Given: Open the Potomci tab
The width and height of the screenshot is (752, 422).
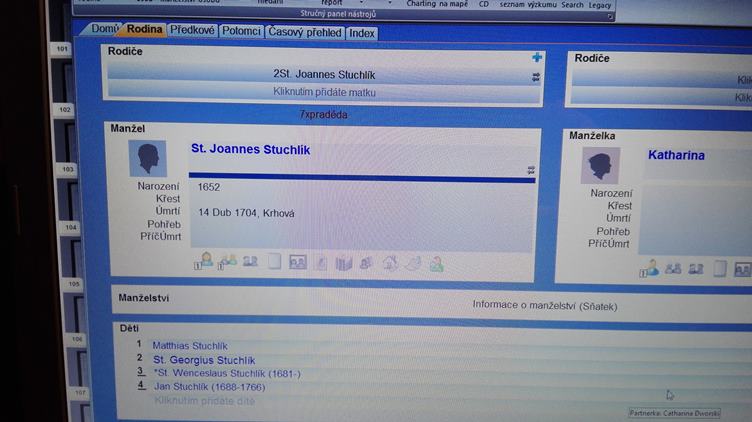Looking at the screenshot, I should (241, 32).
